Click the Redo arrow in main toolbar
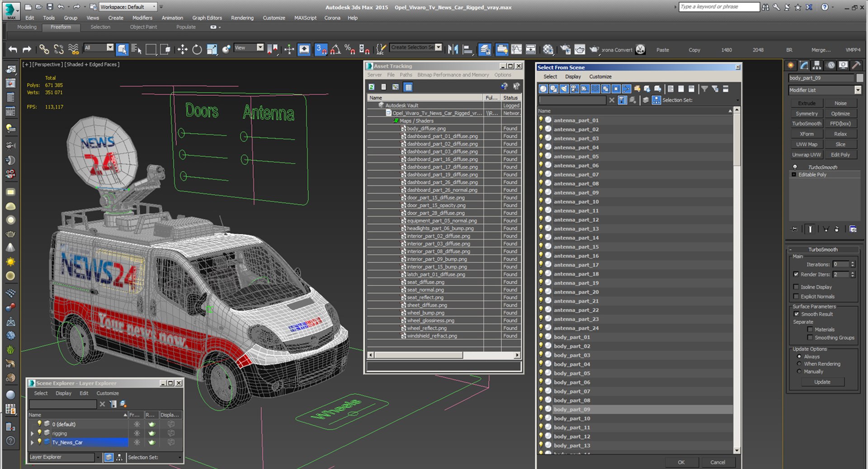Viewport: 868px width, 469px height. click(x=27, y=49)
